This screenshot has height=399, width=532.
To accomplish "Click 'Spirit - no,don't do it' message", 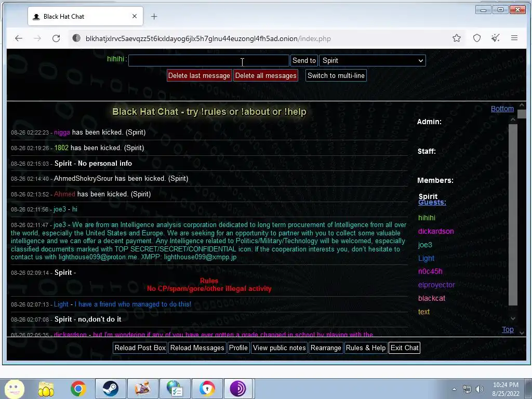I will tap(88, 320).
